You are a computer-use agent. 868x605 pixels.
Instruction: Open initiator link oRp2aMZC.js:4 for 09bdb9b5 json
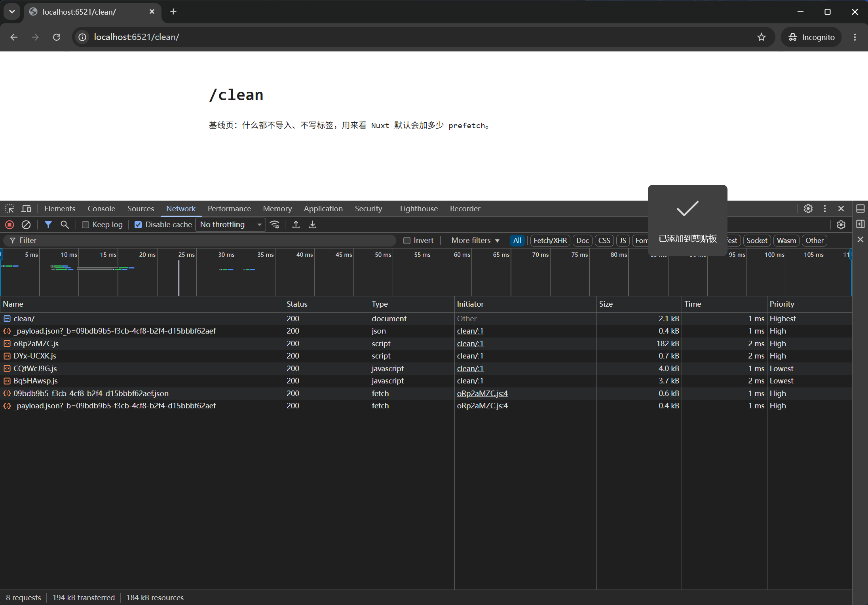482,393
